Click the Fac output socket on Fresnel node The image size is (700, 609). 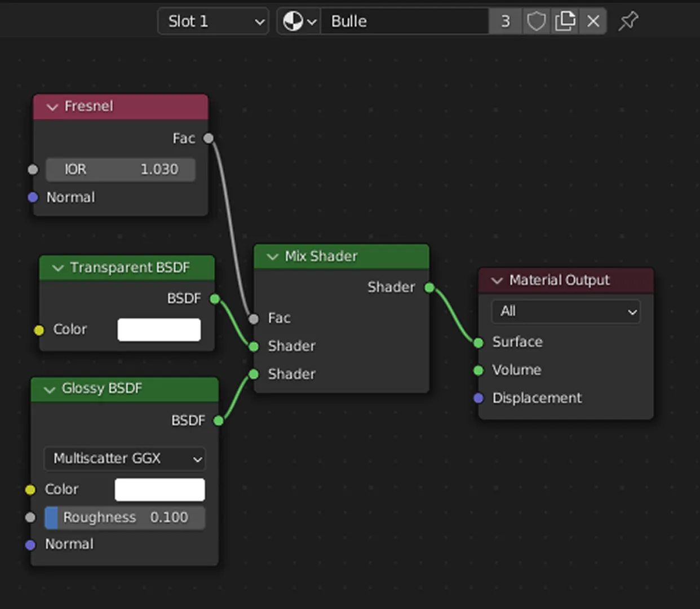[x=208, y=138]
